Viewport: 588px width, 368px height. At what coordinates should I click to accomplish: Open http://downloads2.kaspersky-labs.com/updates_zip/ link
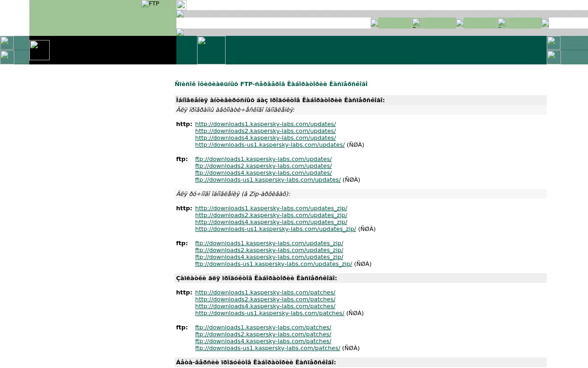tap(271, 215)
